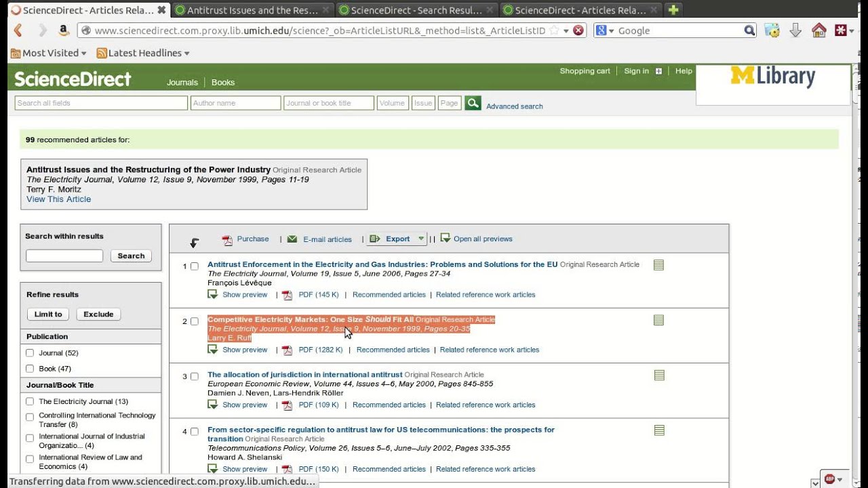Click the PDF icon beside Purchase

[227, 239]
